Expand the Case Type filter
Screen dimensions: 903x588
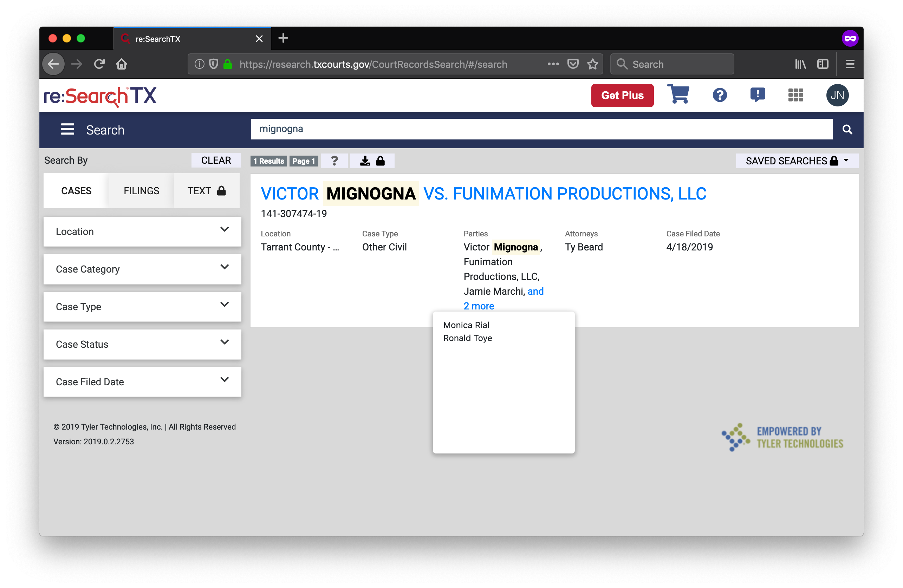[142, 307]
